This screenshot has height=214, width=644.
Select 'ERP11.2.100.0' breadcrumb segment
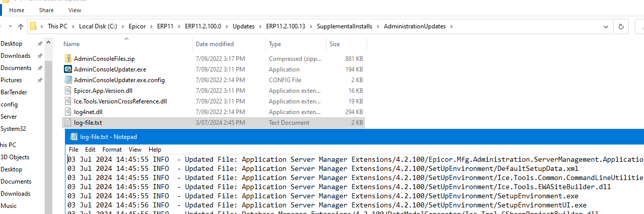pos(203,26)
